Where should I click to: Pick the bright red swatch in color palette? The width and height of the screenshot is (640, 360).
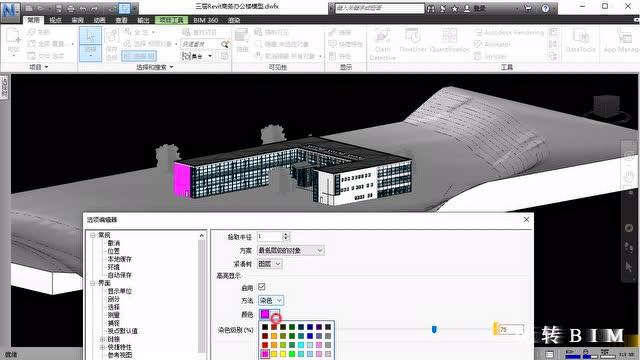tap(265, 345)
